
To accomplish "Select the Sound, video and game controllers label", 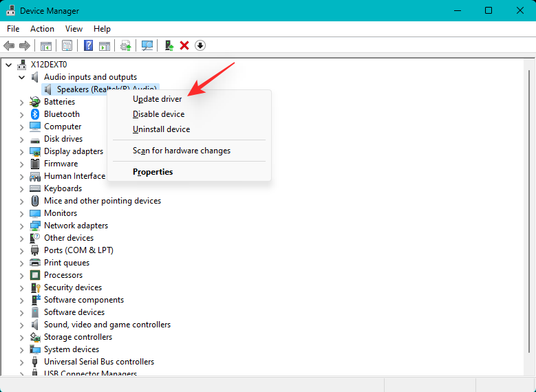I will click(107, 325).
